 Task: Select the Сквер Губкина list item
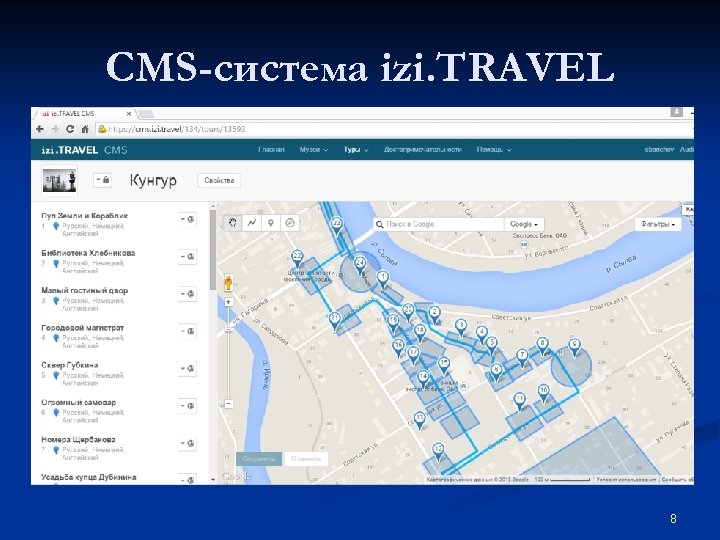tap(70, 365)
